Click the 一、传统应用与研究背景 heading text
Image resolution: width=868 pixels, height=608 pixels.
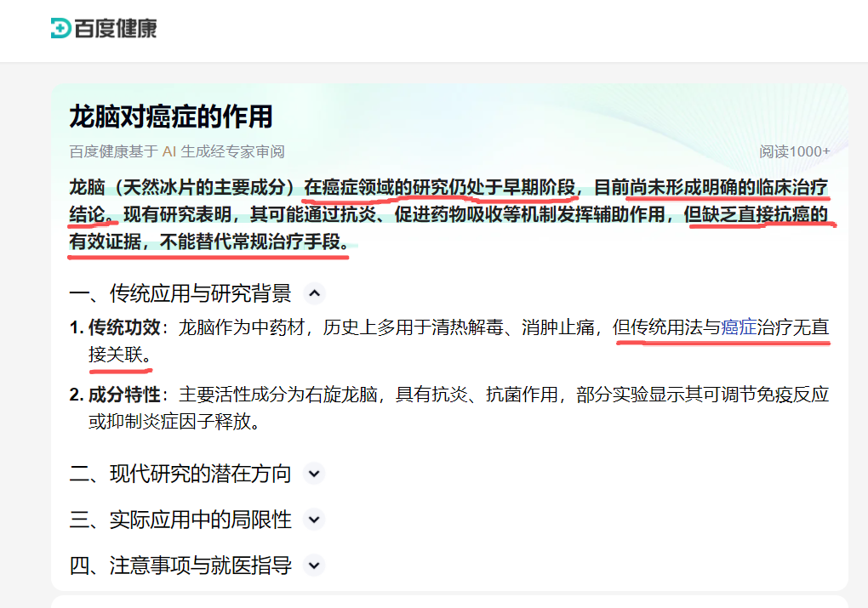[x=180, y=294]
